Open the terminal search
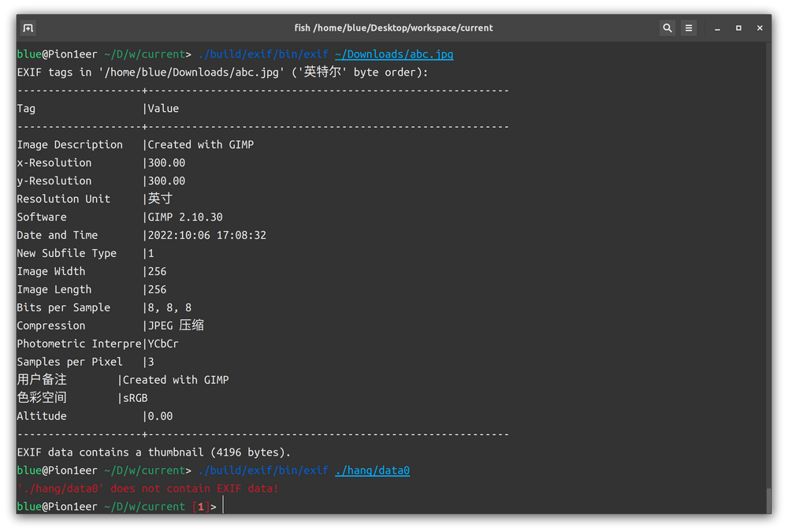This screenshot has width=788, height=532. point(667,28)
